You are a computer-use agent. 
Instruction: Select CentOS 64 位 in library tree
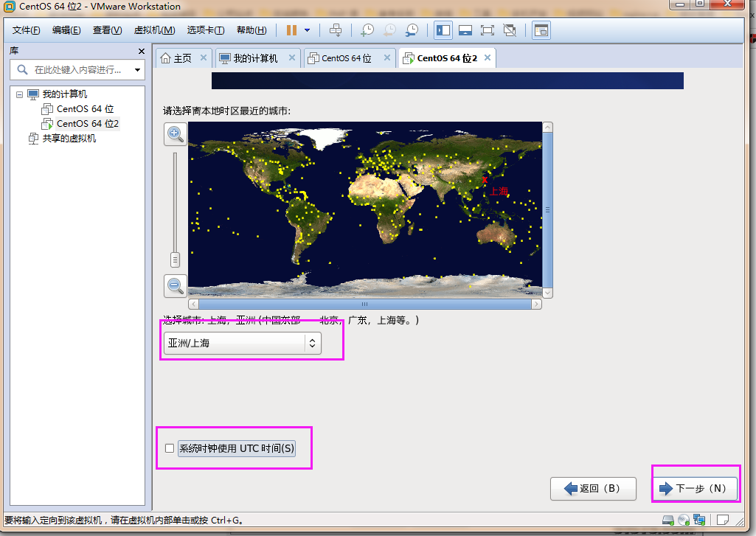tap(85, 109)
